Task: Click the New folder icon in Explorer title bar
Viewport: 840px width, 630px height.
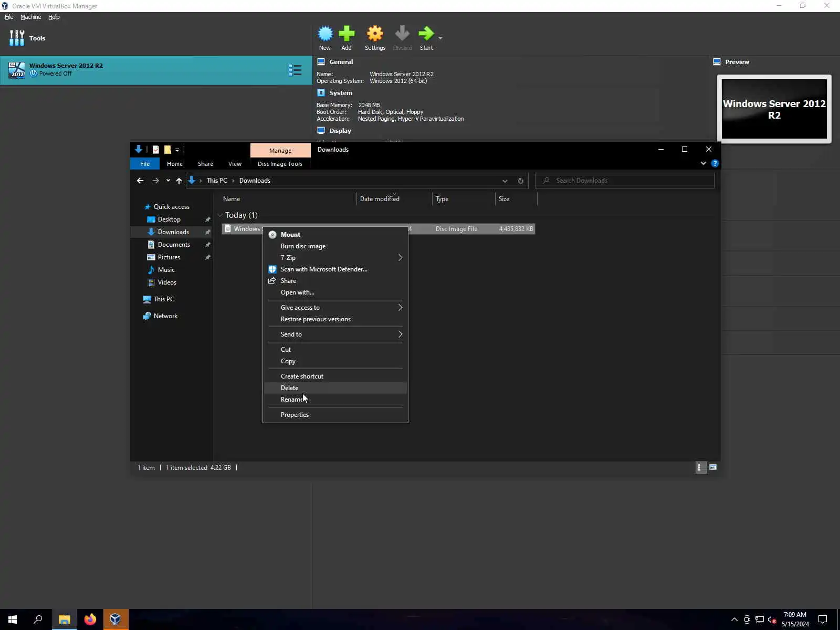Action: (x=167, y=150)
